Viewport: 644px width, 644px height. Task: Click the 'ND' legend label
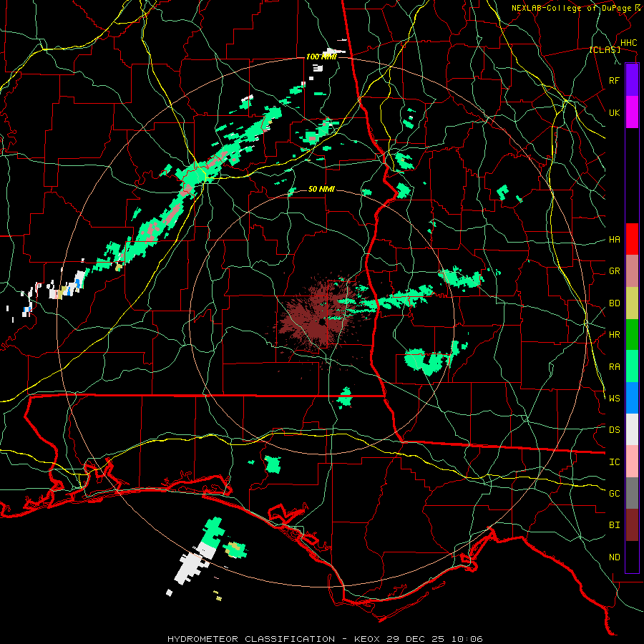coord(615,557)
